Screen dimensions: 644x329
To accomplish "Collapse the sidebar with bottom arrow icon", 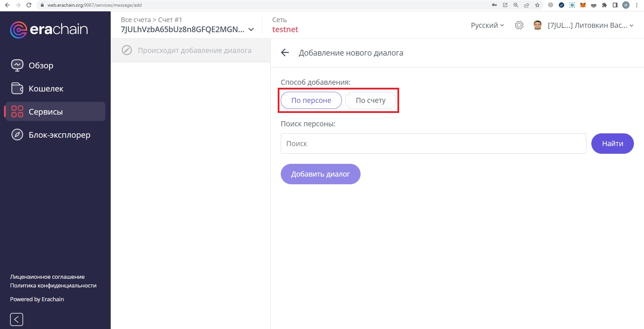I will click(16, 319).
